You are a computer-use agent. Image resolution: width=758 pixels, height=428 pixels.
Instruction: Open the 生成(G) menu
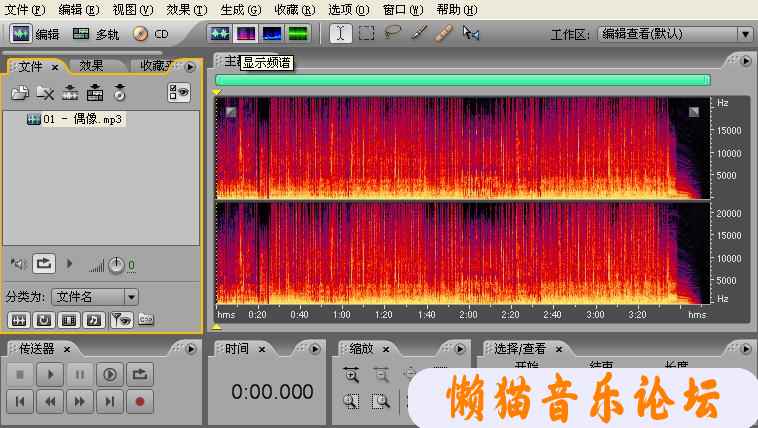240,9
